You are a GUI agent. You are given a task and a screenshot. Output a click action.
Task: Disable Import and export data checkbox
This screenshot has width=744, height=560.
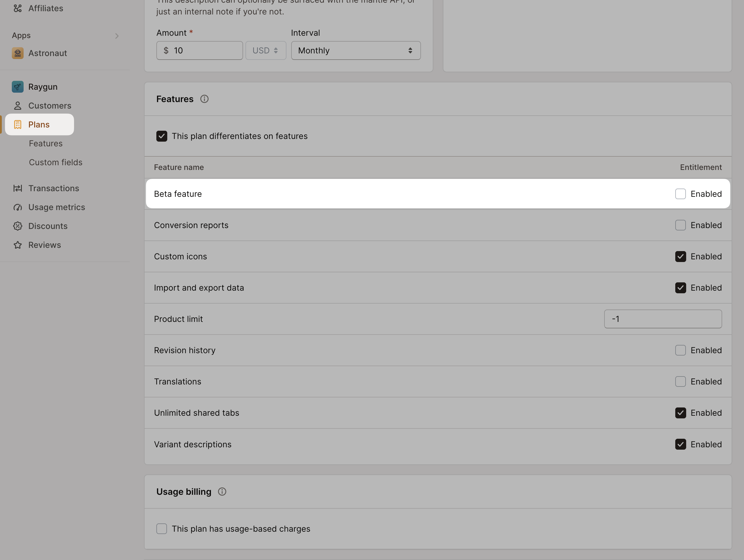pos(680,288)
